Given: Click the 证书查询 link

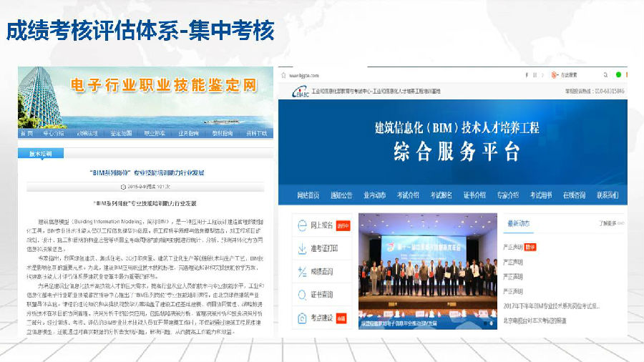Looking at the screenshot, I should (x=321, y=295).
